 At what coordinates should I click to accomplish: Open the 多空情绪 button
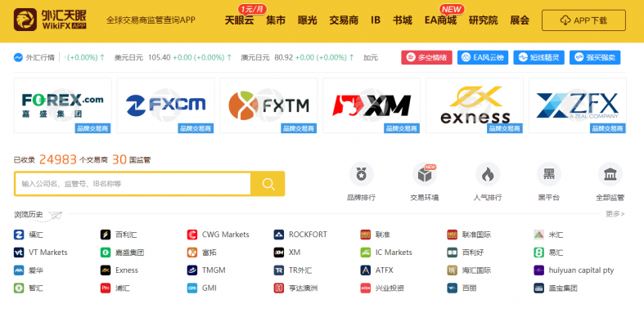click(426, 57)
